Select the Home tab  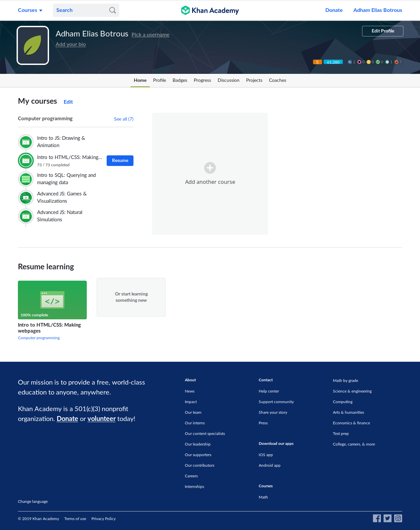[140, 80]
